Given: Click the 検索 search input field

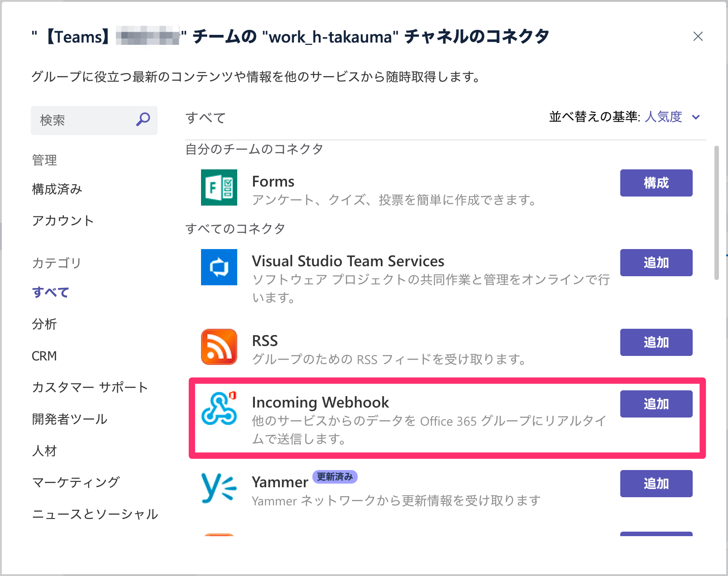Looking at the screenshot, I should point(94,120).
